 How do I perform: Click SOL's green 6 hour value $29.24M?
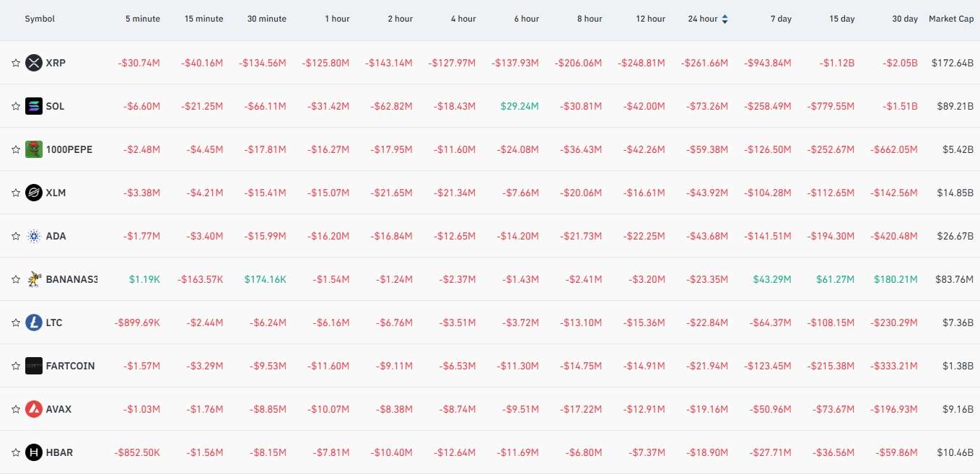(520, 106)
